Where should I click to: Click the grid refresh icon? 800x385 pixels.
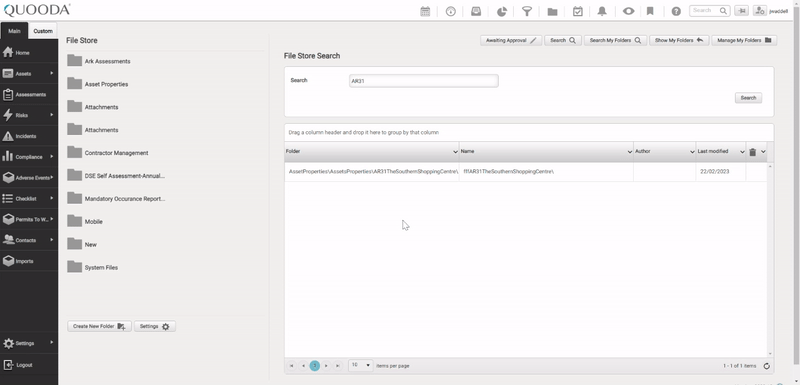(766, 366)
